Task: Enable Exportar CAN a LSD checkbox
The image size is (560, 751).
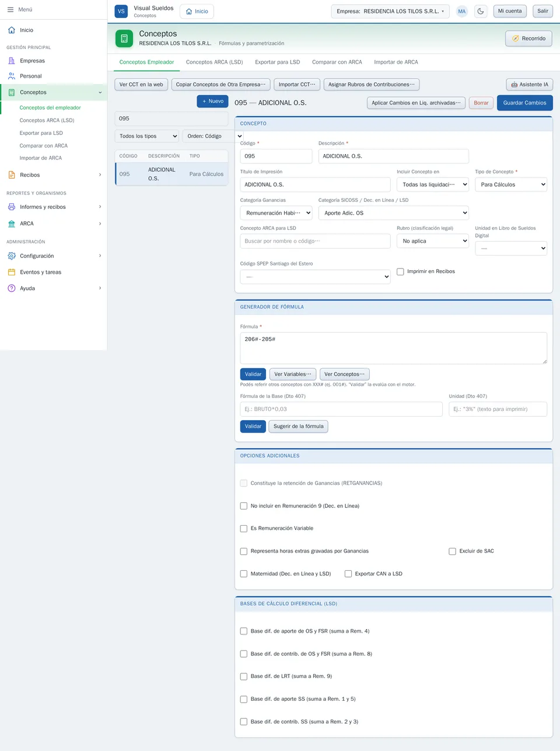Action: click(348, 574)
